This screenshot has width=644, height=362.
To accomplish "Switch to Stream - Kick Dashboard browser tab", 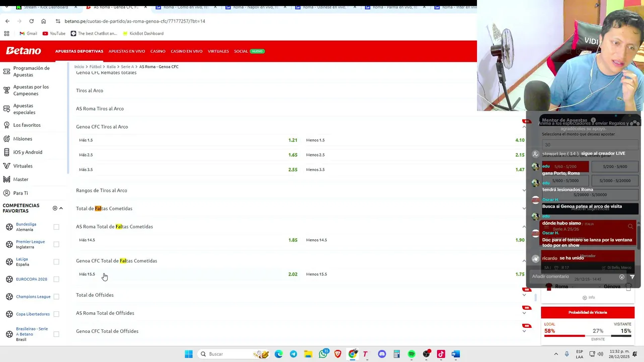I will [x=46, y=7].
